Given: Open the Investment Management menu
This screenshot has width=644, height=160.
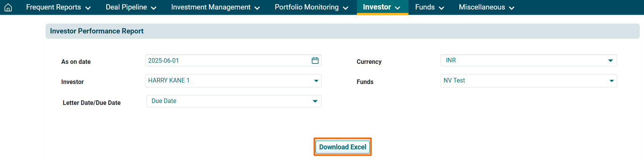Looking at the screenshot, I should pos(210,7).
